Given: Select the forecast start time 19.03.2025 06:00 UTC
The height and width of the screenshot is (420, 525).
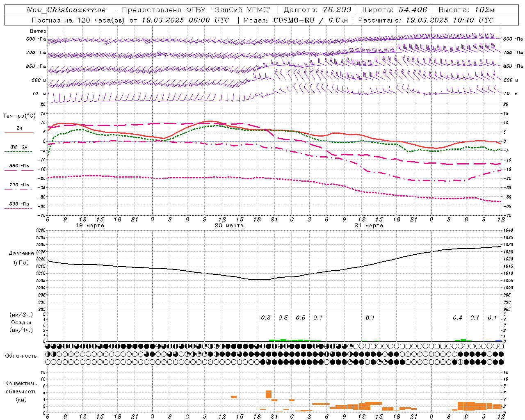Looking at the screenshot, I should 185,20.
